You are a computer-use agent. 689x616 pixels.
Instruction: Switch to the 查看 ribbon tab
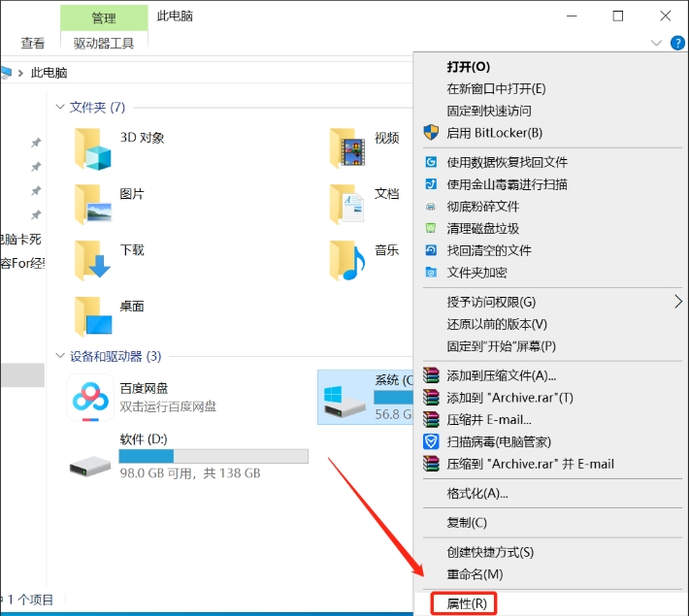[x=33, y=43]
